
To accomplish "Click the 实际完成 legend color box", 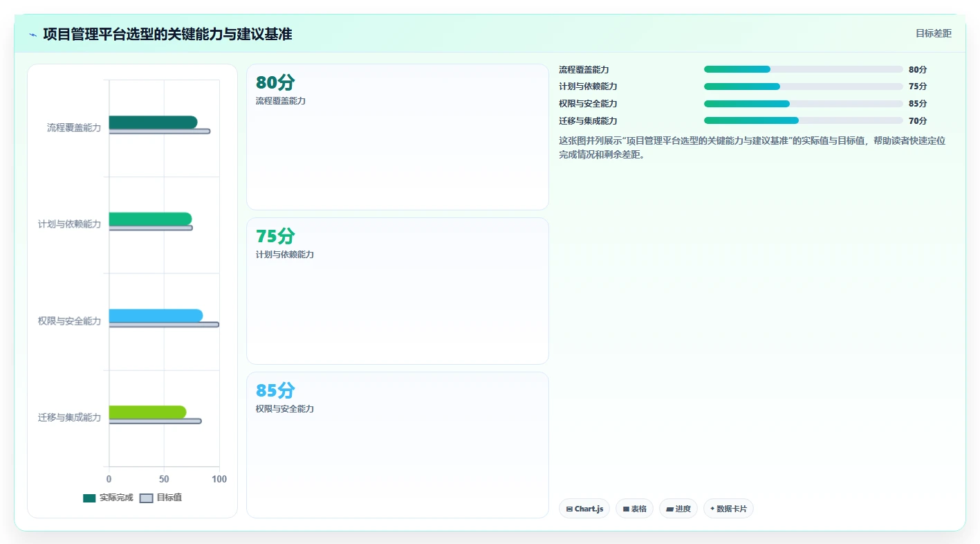I will (x=89, y=498).
